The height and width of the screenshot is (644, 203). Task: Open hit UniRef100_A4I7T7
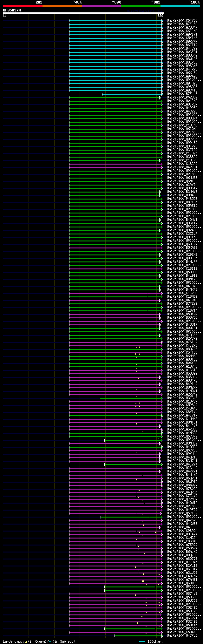click(x=182, y=416)
